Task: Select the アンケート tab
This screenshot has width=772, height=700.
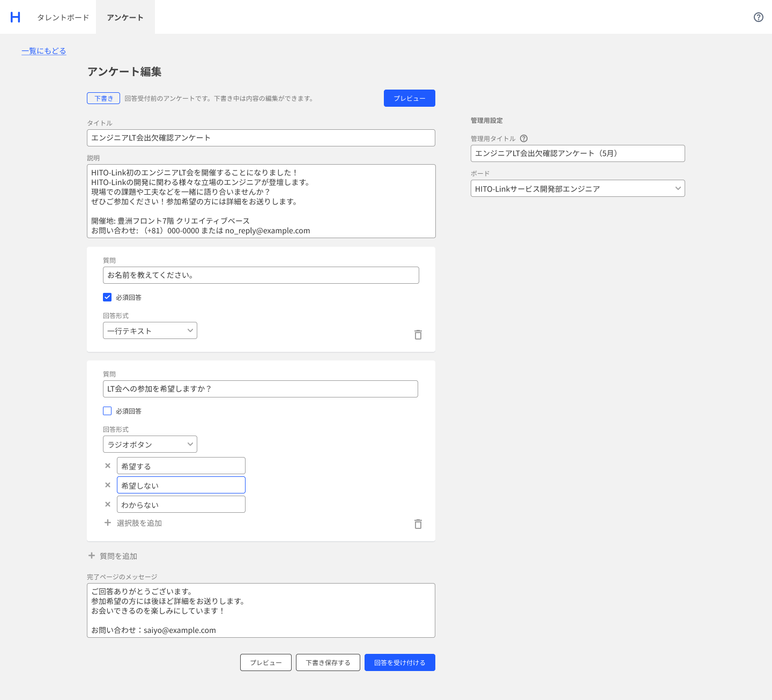Action: click(125, 17)
